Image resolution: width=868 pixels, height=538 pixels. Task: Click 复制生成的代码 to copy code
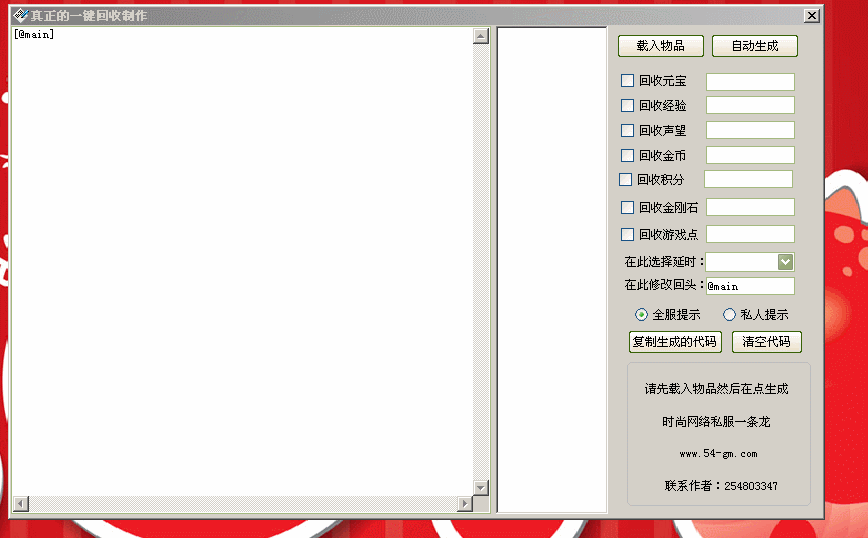[675, 341]
